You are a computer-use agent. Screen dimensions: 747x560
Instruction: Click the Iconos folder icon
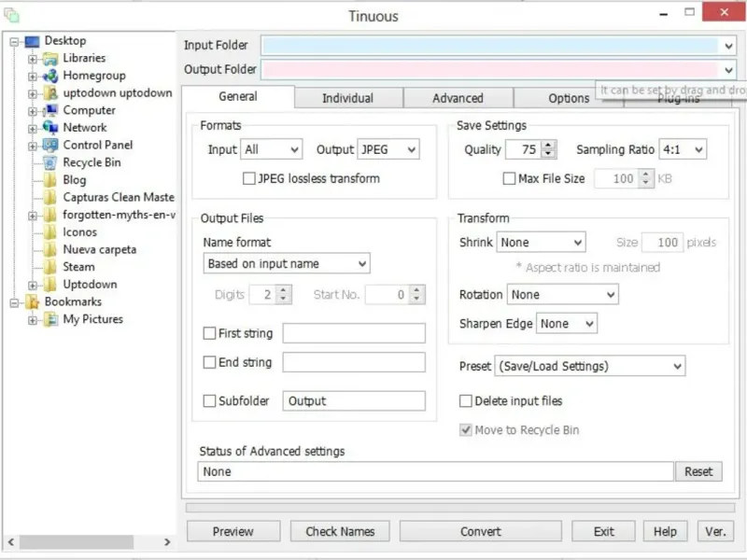click(x=50, y=231)
